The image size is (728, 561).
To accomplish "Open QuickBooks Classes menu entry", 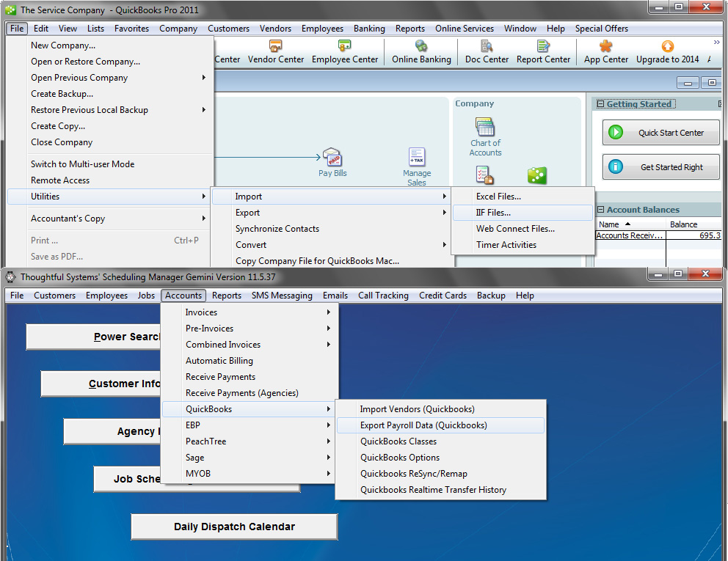I will pyautogui.click(x=440, y=441).
